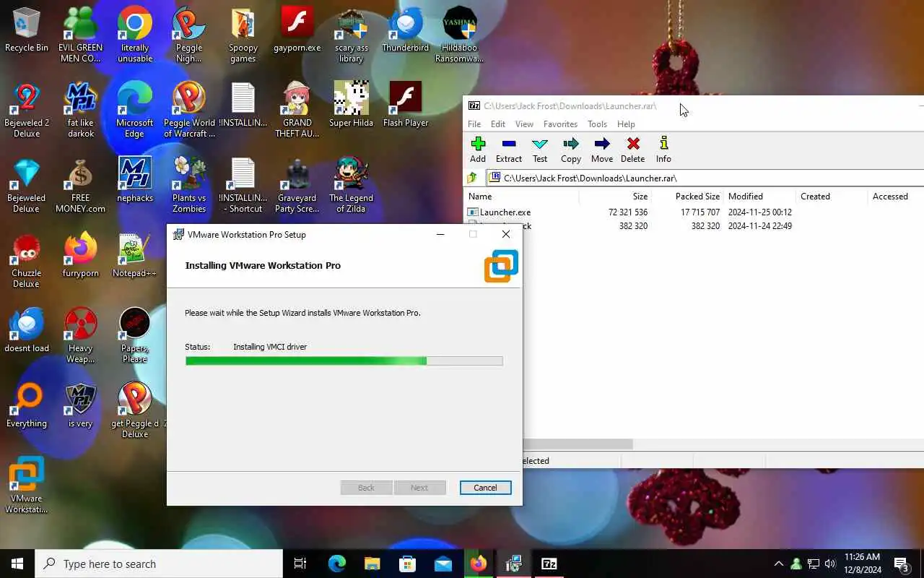This screenshot has width=924, height=578.
Task: Cancel the VMware Workstation Pro installation
Action: (485, 488)
